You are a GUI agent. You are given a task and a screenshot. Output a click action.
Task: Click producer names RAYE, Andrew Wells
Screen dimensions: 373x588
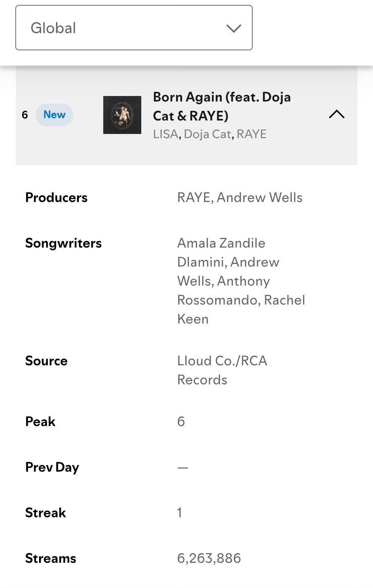(240, 197)
